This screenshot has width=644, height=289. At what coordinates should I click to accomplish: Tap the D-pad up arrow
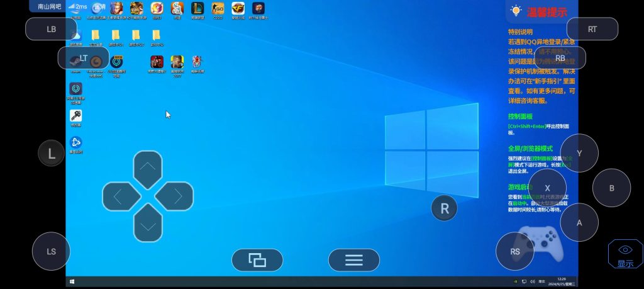tap(148, 169)
